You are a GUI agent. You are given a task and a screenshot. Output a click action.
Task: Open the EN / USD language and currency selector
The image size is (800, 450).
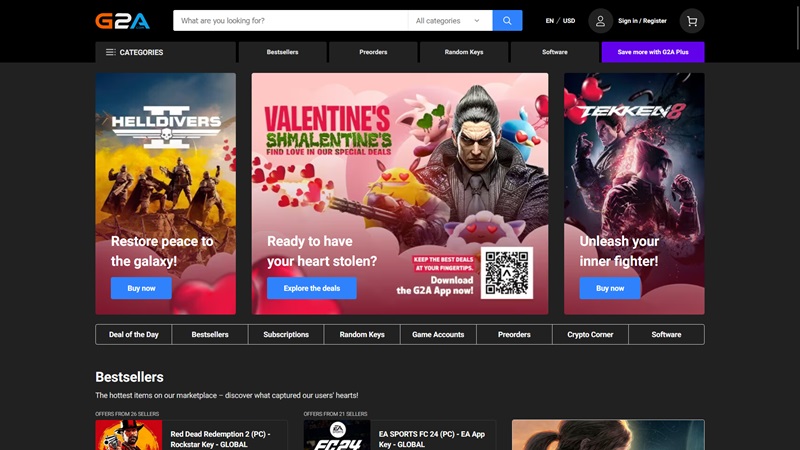(560, 21)
